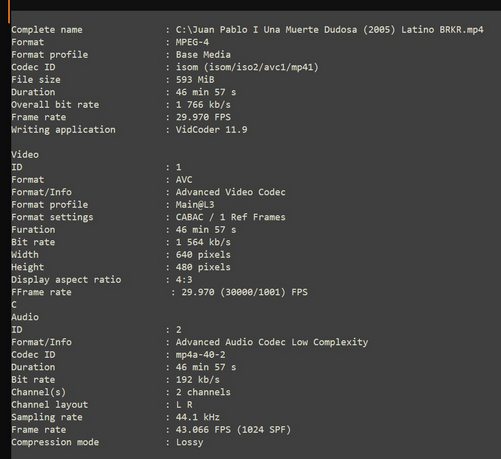
Task: Click the Audio section heading
Action: click(25, 317)
